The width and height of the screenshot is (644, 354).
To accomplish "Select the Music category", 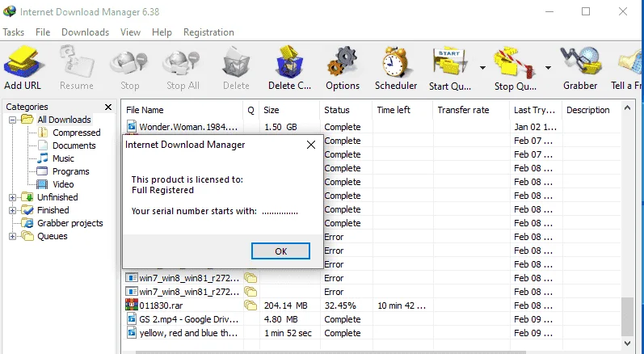I will tap(63, 158).
